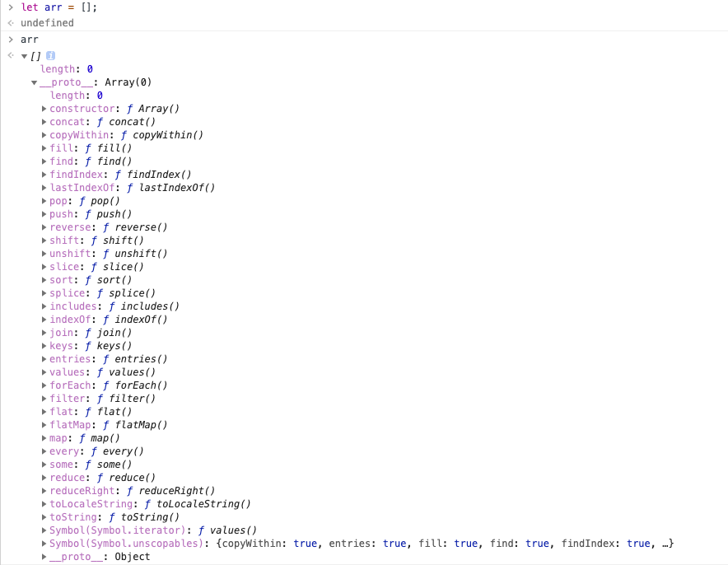Expand Symbol(Symbol.iterator) entry
Image resolution: width=728 pixels, height=565 pixels.
coord(44,530)
